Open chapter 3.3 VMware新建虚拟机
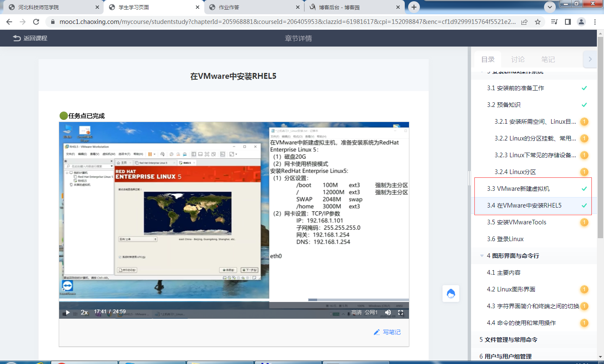 tap(518, 189)
